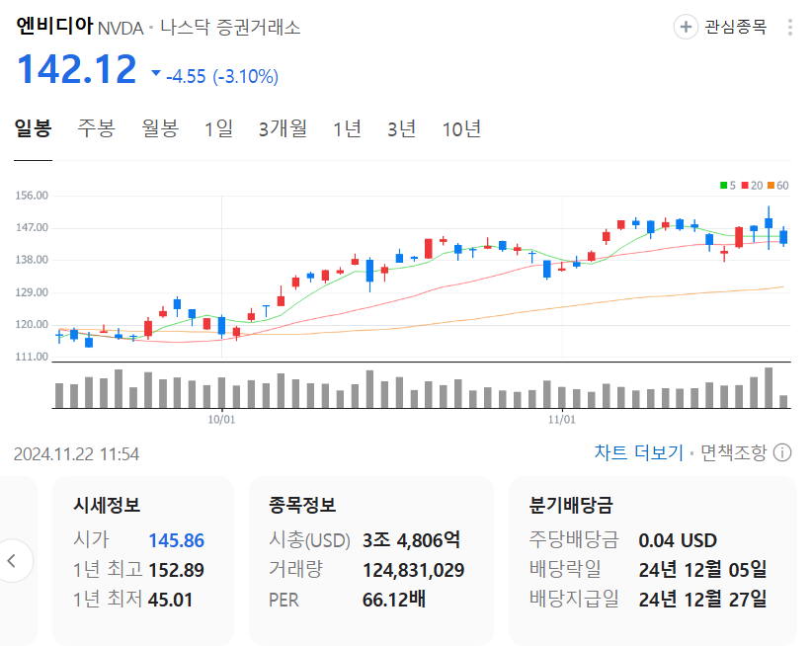Viewport: 812px width, 646px height.
Task: Click the change value -4.55 (-3.10%)
Action: 222,77
